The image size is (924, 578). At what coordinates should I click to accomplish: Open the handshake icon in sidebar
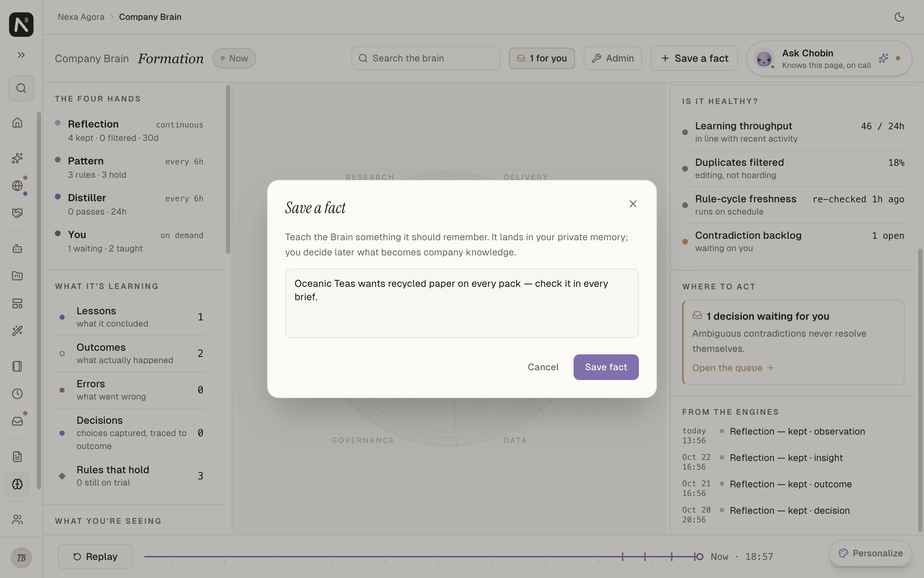click(17, 213)
